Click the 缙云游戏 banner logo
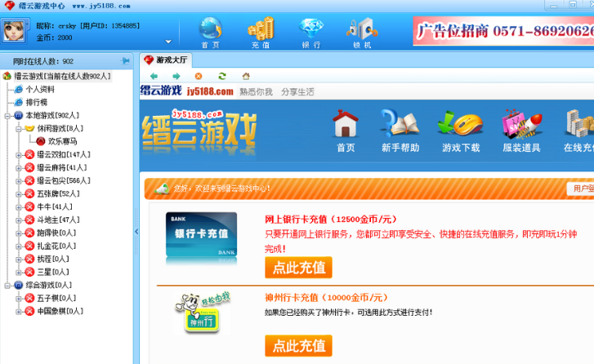Screen dimensions: 594x364 [x=199, y=131]
